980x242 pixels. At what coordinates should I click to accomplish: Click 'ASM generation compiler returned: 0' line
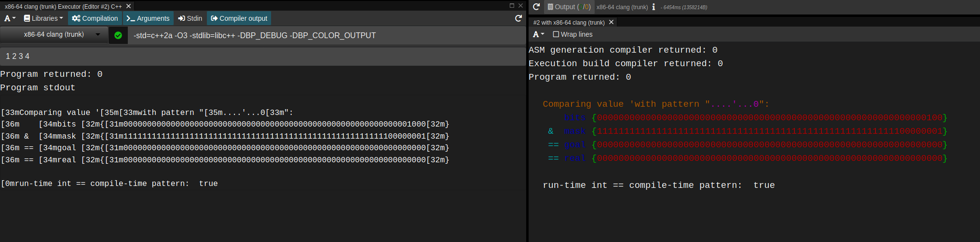click(623, 50)
